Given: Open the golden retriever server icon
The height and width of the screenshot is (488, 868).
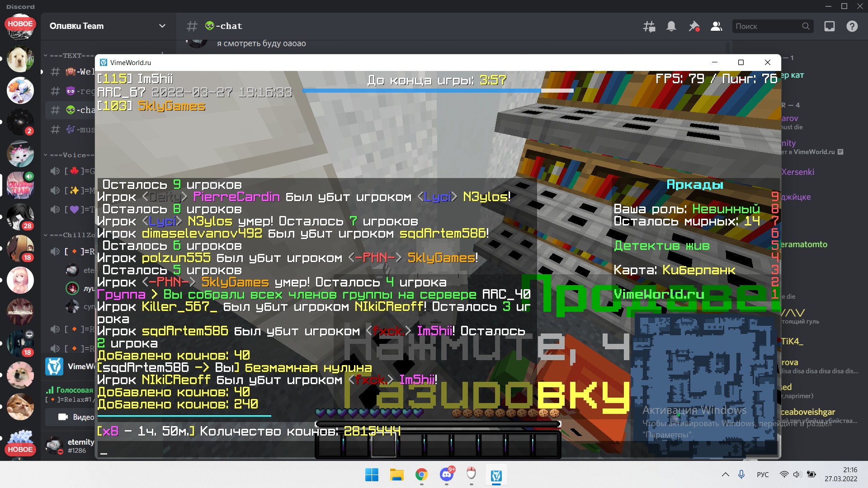Looking at the screenshot, I should [20, 59].
